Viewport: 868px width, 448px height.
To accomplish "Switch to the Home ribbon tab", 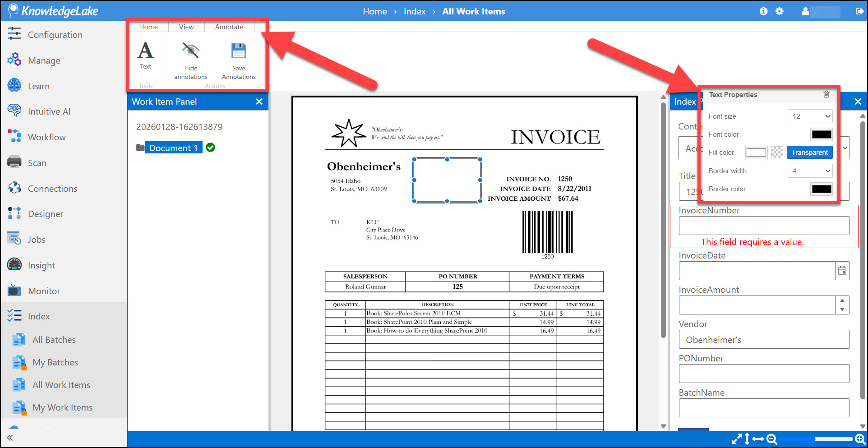I will [x=148, y=27].
